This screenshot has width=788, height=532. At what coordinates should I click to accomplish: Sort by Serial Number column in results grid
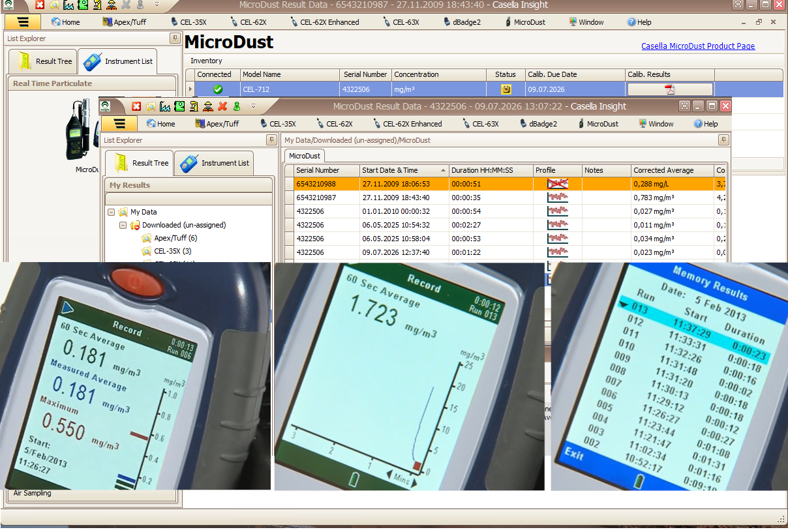coord(326,170)
